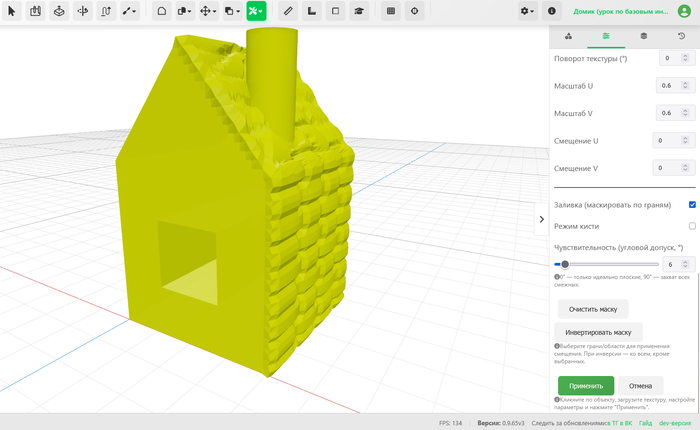Click the Чувствительность angle slider track

coord(606,264)
